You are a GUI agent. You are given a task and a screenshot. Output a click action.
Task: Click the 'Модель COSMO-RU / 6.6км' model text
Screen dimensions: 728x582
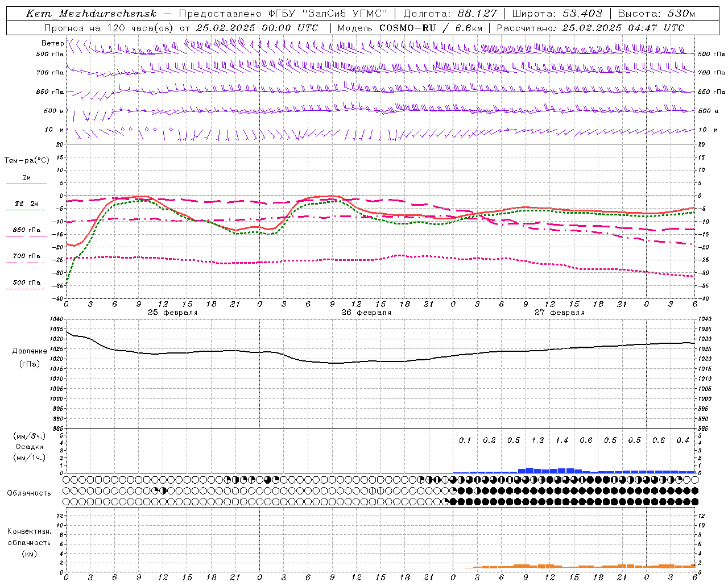(410, 28)
